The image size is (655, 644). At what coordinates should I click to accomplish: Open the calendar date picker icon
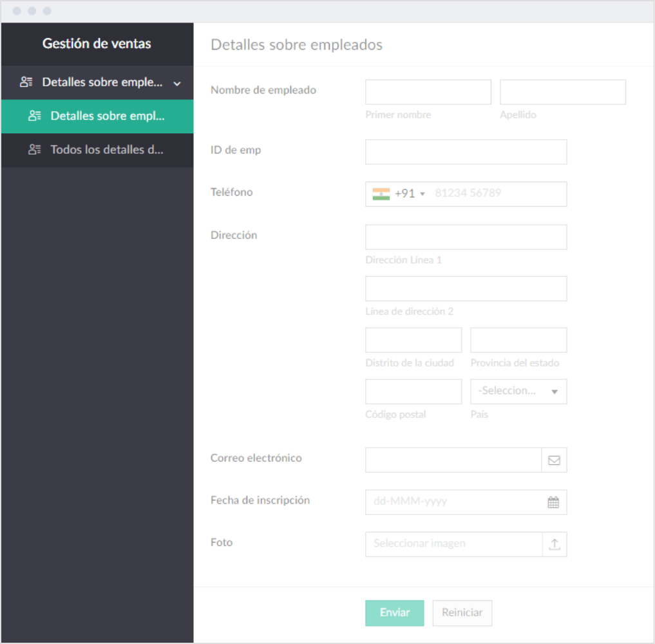pyautogui.click(x=553, y=502)
